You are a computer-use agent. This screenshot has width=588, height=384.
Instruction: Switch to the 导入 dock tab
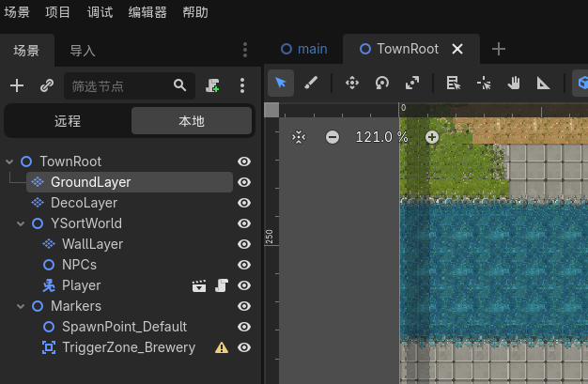(83, 51)
